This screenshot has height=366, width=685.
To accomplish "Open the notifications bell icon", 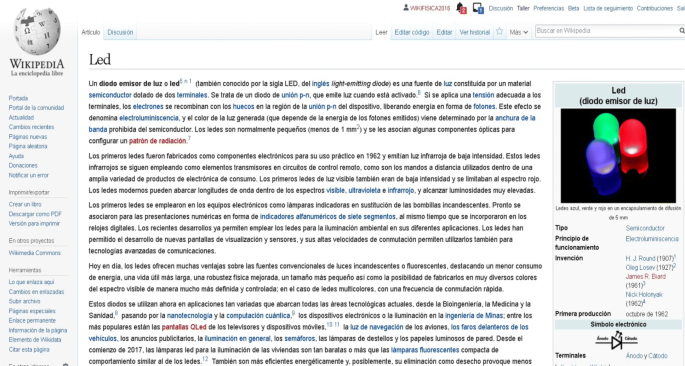I will (x=460, y=8).
